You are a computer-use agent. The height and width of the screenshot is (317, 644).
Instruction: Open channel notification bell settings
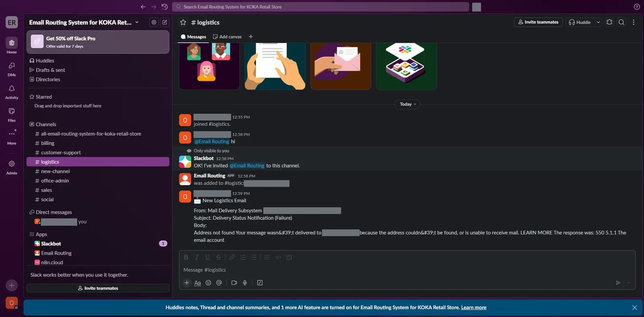coord(609,22)
